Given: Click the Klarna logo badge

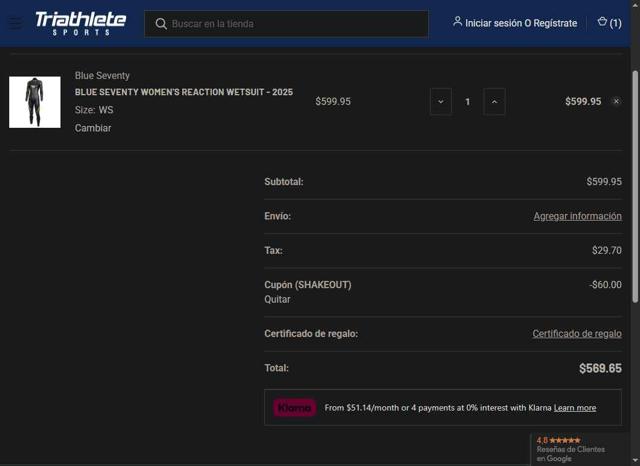Looking at the screenshot, I should coord(294,408).
